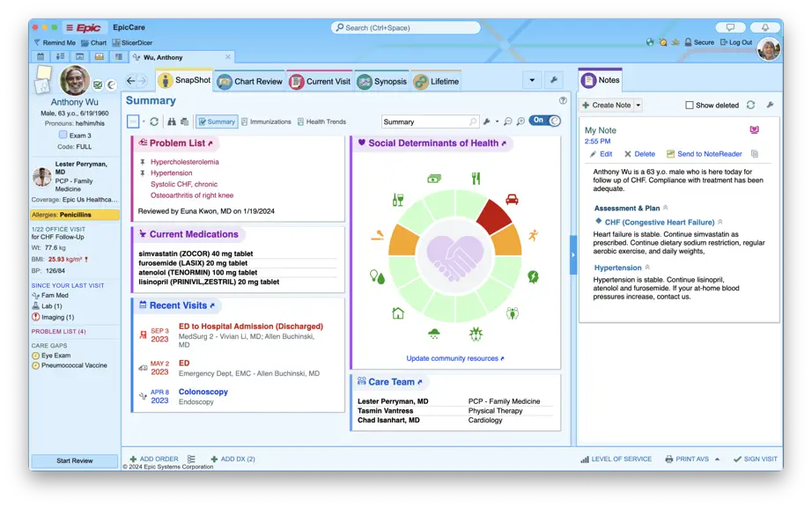Viewport: 812px width, 507px height.
Task: Click the physical activity running icon
Action: pos(534,235)
